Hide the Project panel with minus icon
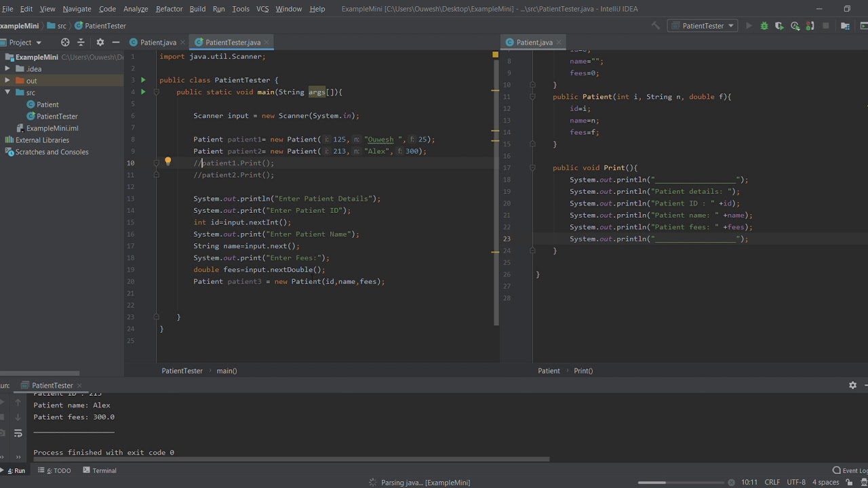 (115, 42)
